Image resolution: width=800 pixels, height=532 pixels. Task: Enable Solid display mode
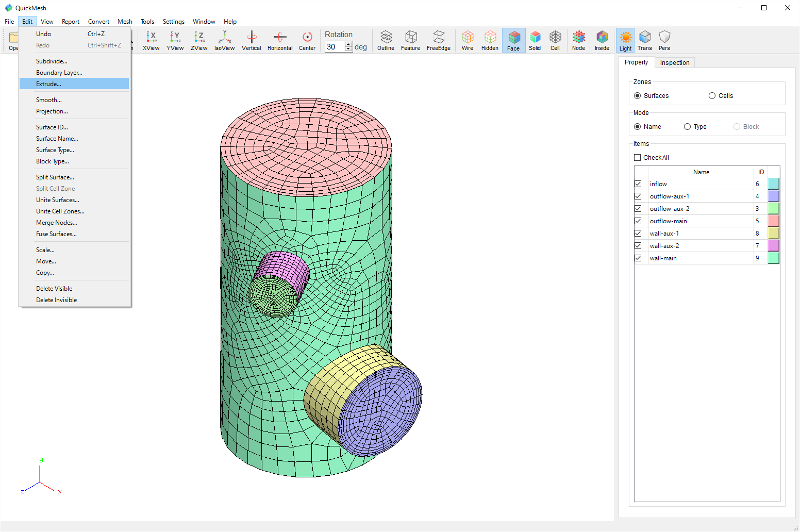(x=535, y=40)
